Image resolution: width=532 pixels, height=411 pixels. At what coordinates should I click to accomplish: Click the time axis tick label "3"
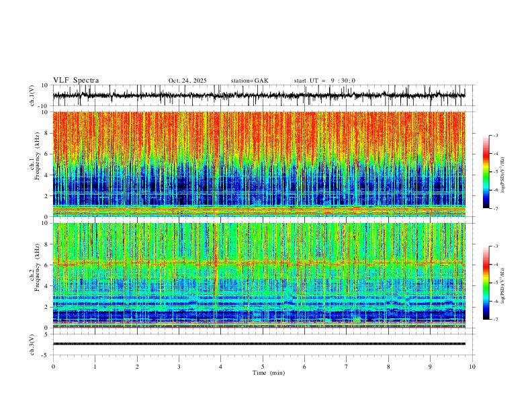[179, 367]
